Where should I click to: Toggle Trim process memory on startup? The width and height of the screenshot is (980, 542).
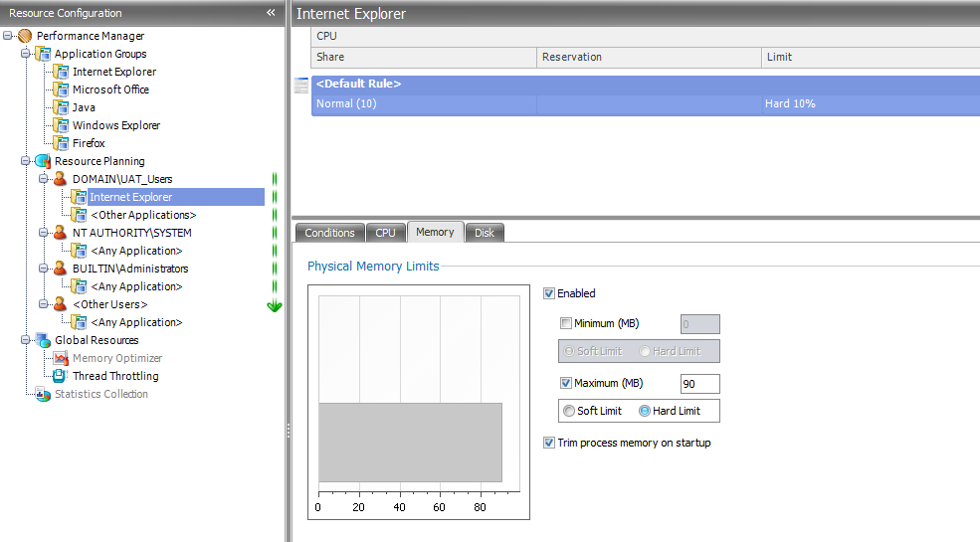point(549,443)
